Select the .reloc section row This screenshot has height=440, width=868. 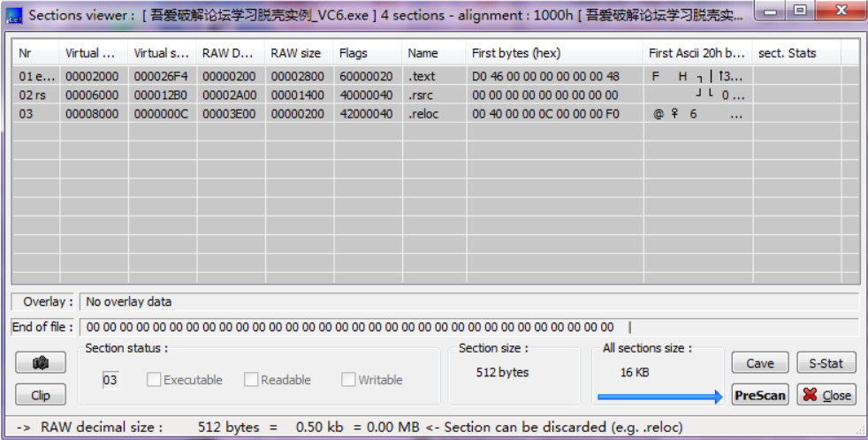pyautogui.click(x=423, y=114)
